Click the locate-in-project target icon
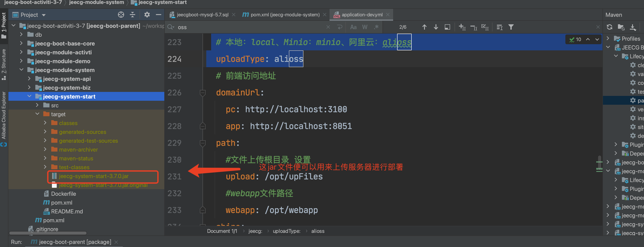The width and height of the screenshot is (644, 247). [x=121, y=15]
